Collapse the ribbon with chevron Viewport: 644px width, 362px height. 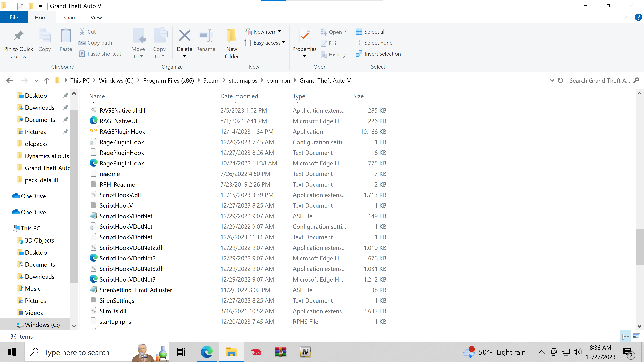627,17
